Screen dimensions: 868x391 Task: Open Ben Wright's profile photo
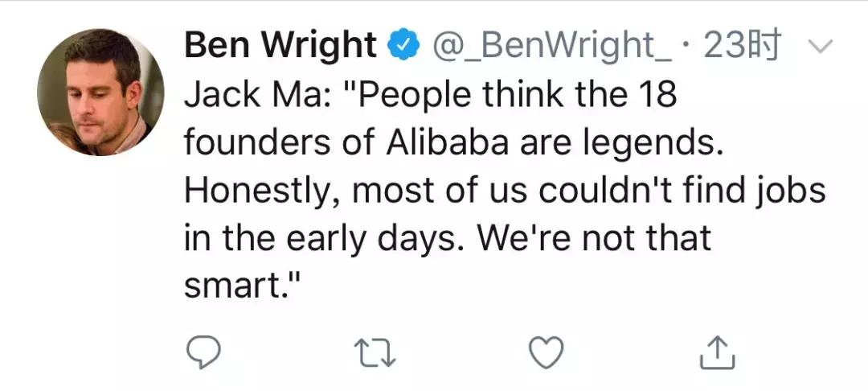pos(101,92)
